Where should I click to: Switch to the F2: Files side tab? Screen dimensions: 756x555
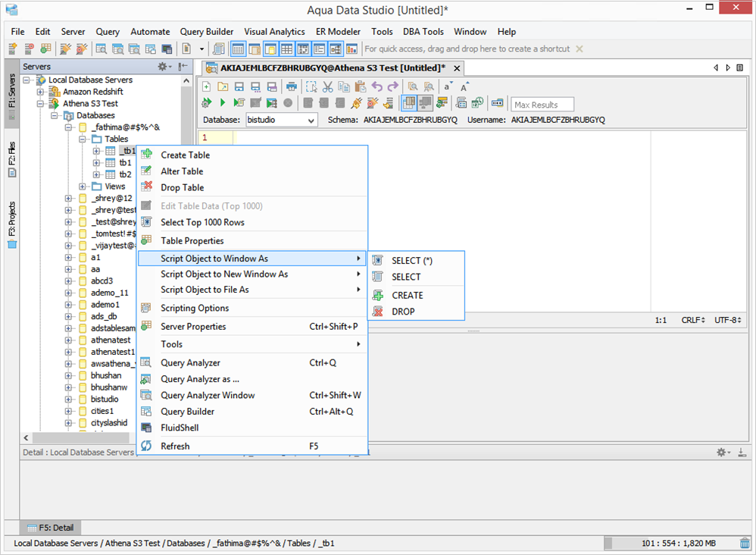click(x=12, y=159)
